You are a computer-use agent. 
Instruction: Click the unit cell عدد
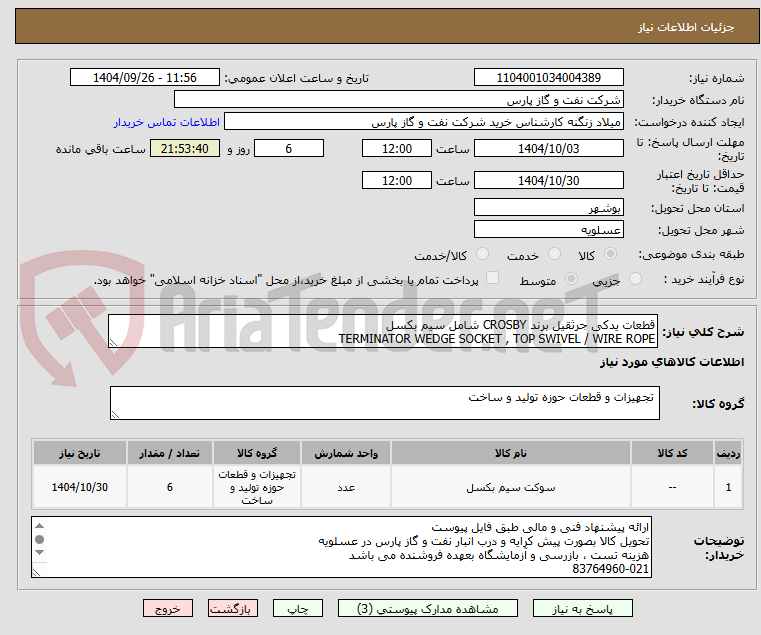tap(346, 487)
